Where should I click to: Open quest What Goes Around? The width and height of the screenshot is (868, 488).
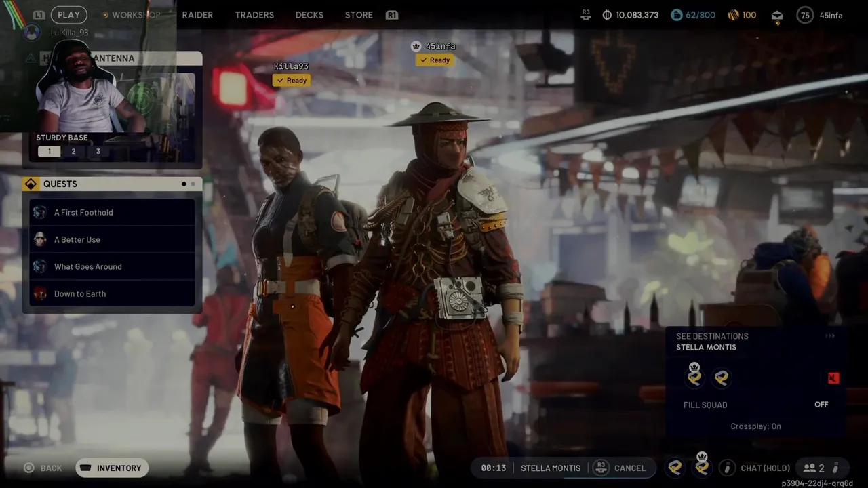112,266
